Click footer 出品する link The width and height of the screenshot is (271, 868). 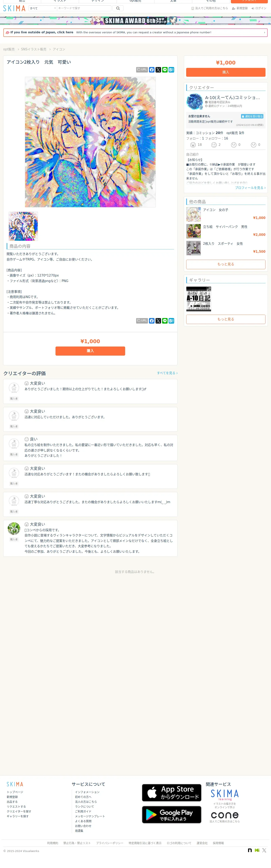coord(12,802)
